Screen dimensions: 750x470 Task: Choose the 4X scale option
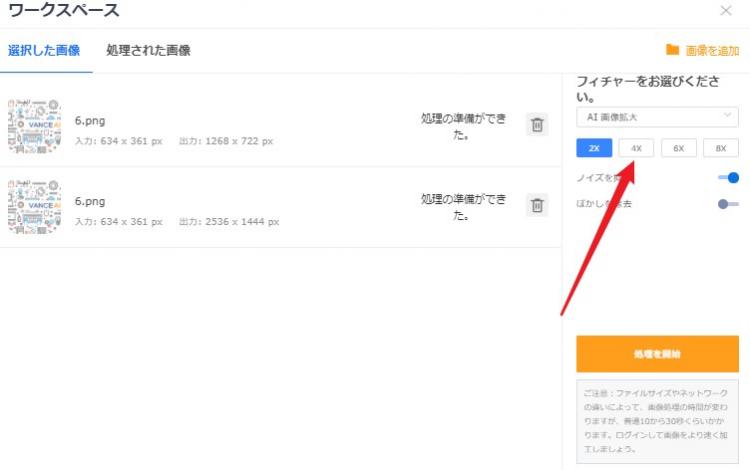point(636,148)
